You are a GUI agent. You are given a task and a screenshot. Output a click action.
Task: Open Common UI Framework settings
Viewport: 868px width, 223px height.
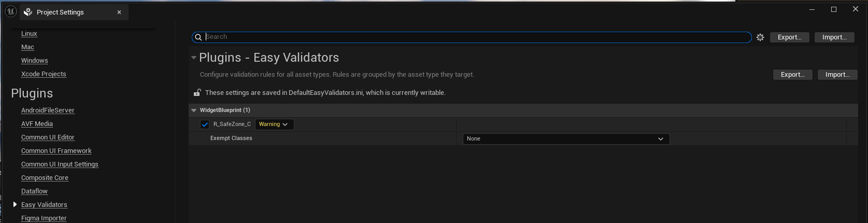(56, 151)
